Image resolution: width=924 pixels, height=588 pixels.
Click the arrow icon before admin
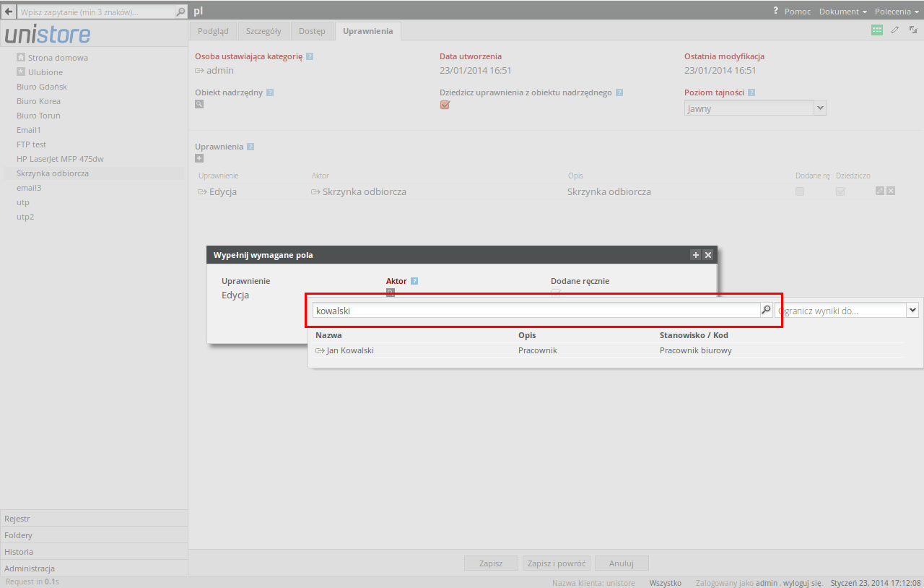[200, 71]
